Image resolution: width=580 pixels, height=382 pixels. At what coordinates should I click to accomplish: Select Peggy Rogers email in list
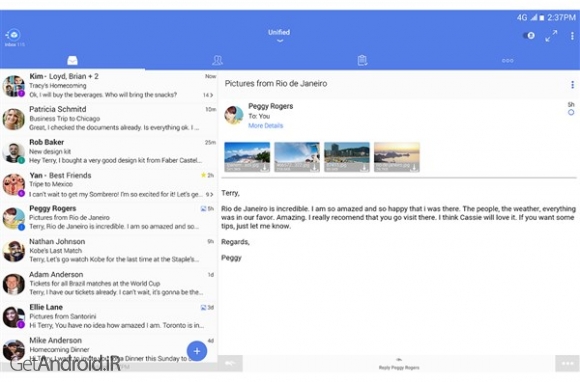109,217
